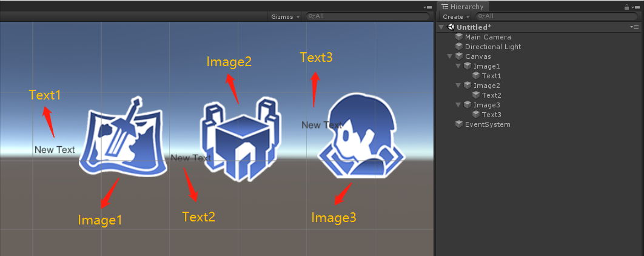Collapse the Canvas tree node
This screenshot has width=644, height=256.
(x=449, y=56)
